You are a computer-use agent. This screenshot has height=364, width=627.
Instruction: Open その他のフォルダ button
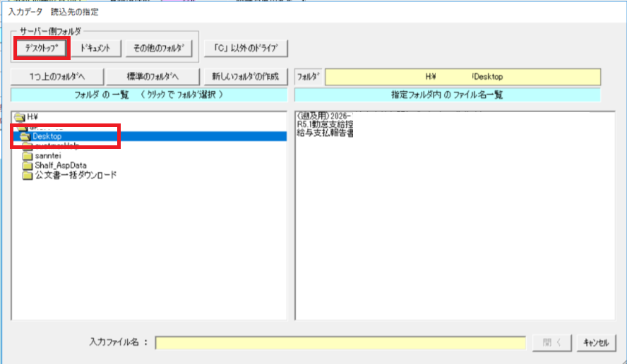pos(162,48)
